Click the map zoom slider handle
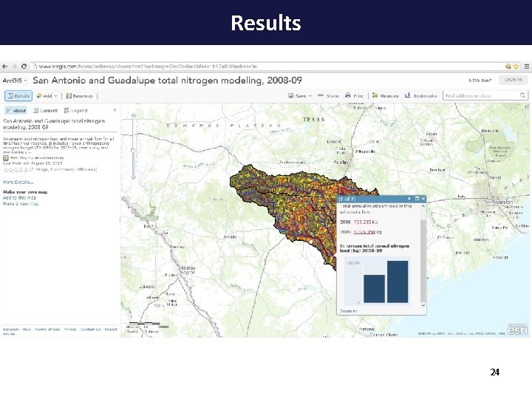 coord(133,150)
